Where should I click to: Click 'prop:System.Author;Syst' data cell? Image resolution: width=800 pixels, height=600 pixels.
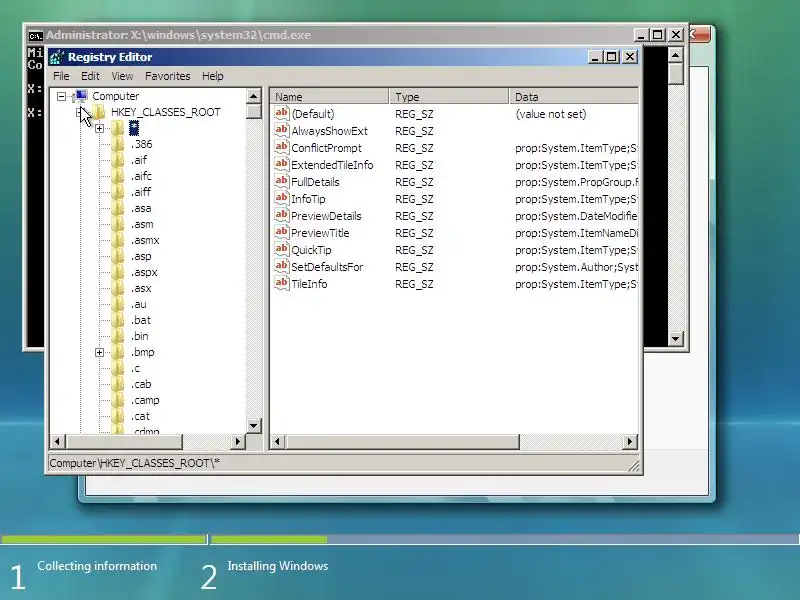pyautogui.click(x=576, y=267)
